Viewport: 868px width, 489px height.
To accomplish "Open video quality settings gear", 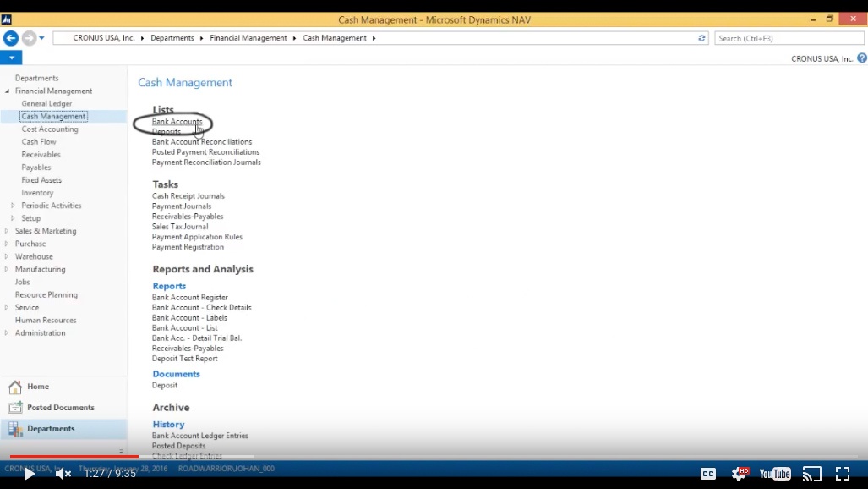I will (x=740, y=474).
